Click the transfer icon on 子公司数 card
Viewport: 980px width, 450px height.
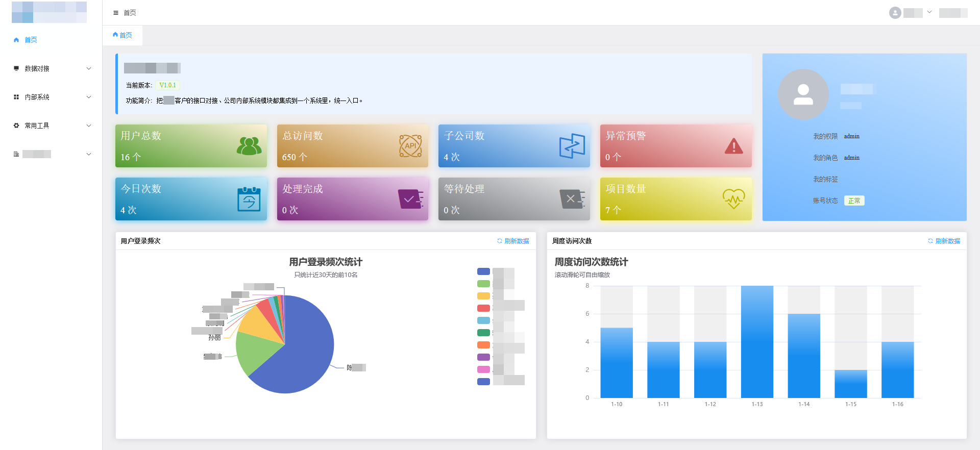[572, 146]
